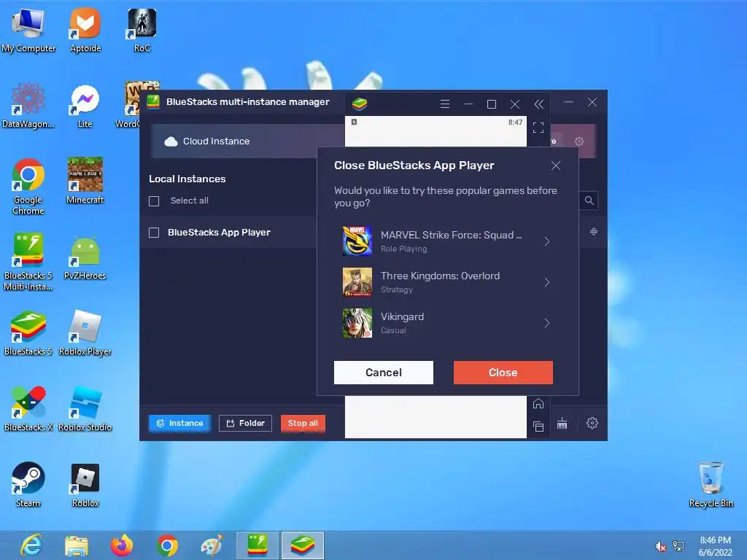Open the Aptoide desktop shortcut
747x560 pixels.
[85, 31]
